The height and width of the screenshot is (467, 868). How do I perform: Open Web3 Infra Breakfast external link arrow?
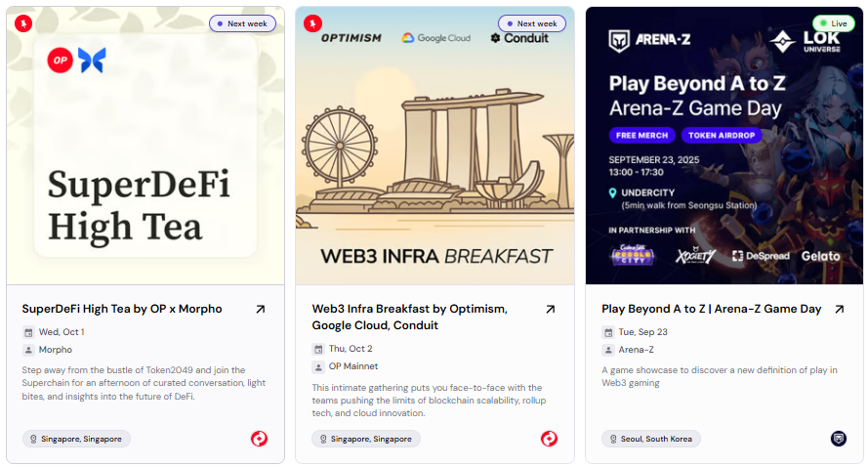[x=550, y=309]
